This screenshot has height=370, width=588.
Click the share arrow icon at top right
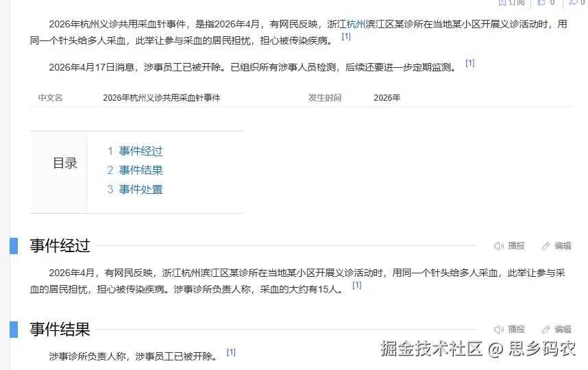pos(573,3)
